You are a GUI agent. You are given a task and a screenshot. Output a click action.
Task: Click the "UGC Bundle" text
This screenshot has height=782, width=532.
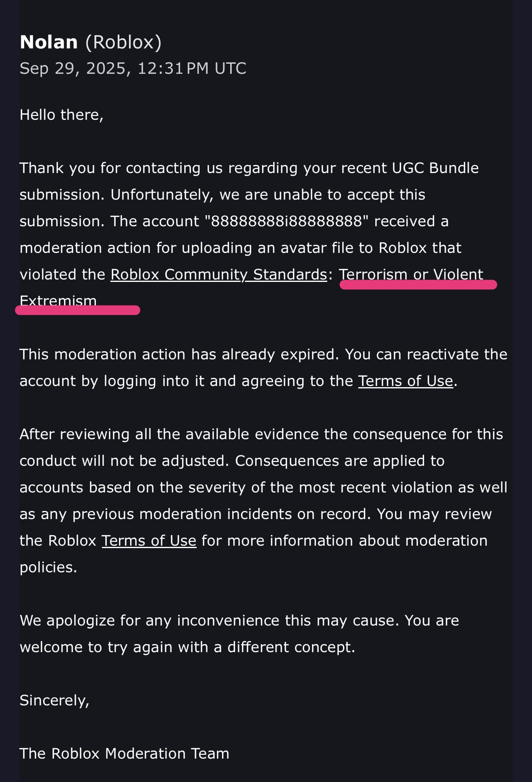pyautogui.click(x=435, y=168)
